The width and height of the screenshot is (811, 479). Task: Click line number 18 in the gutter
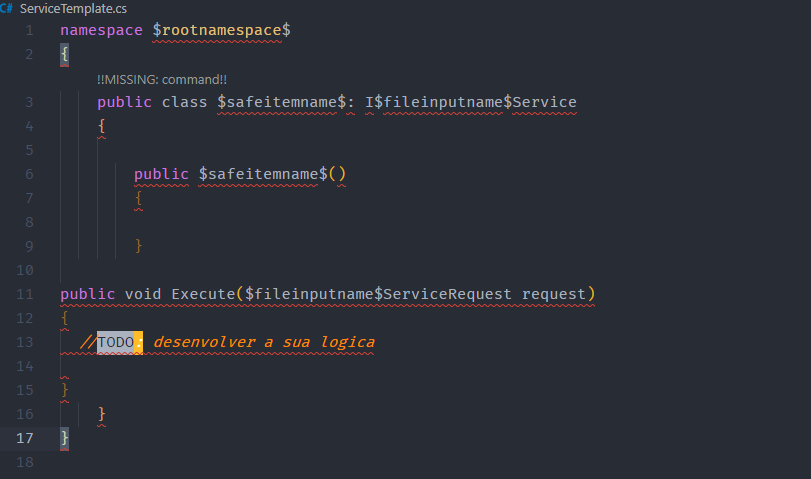(25, 462)
